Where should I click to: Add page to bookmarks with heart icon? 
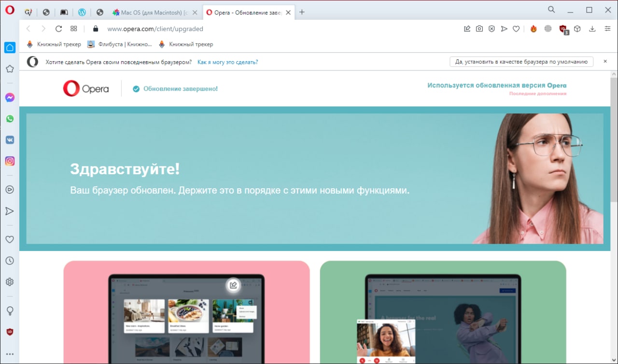516,29
